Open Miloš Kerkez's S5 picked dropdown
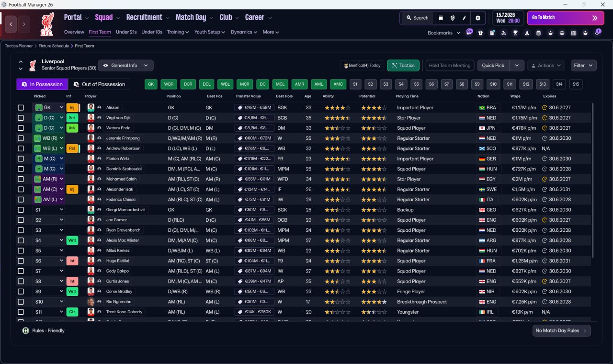The width and height of the screenshot is (613, 364). click(x=48, y=250)
